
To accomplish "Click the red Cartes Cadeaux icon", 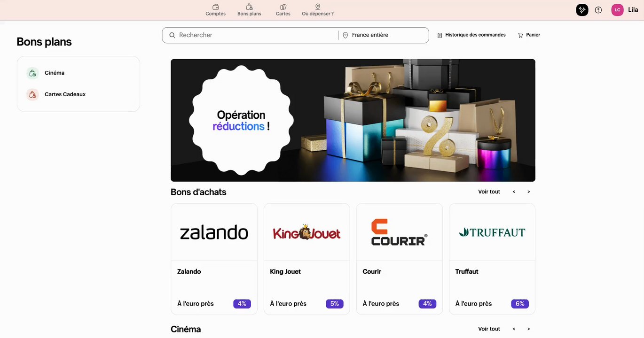I will click(32, 95).
